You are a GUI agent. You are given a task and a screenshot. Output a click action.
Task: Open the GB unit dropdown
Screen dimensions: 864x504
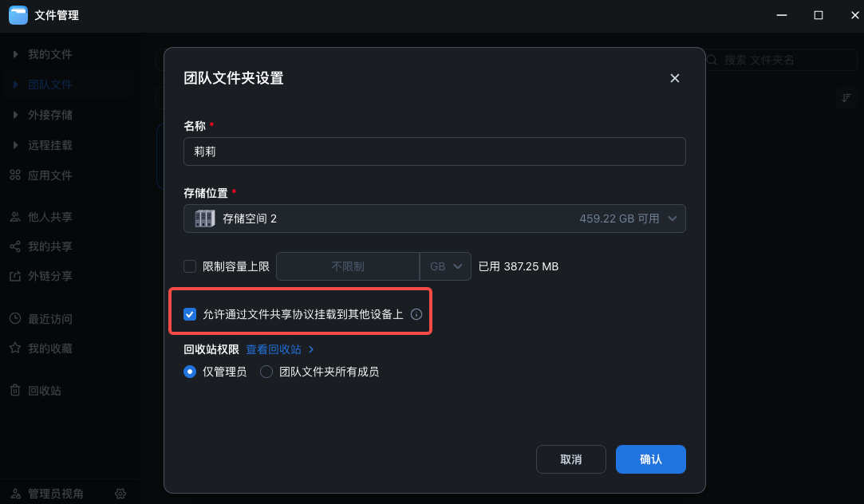click(x=445, y=266)
